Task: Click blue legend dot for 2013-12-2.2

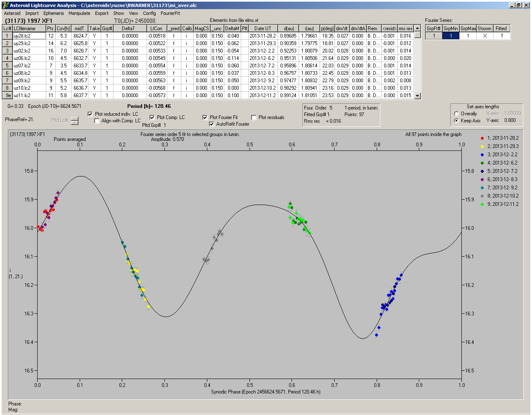Action: click(483, 155)
